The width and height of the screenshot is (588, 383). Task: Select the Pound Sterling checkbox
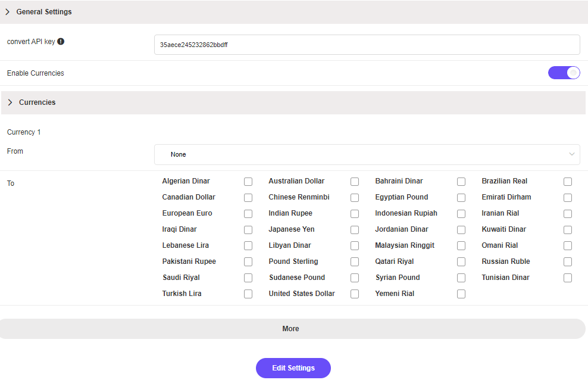point(355,262)
